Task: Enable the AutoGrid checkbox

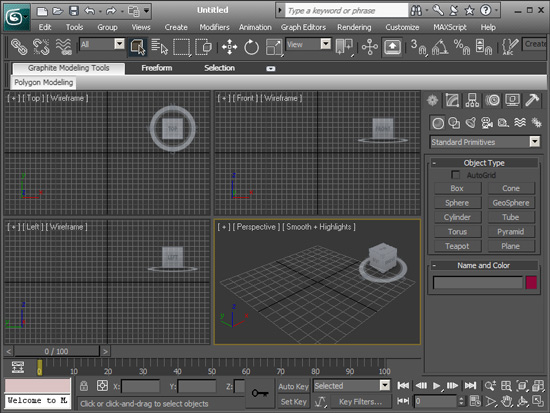Action: tap(456, 175)
